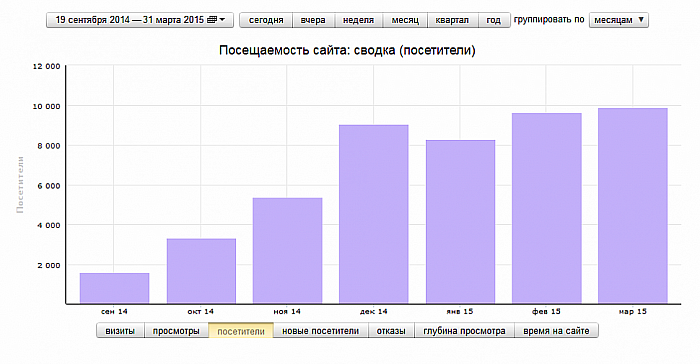This screenshot has width=700, height=364.
Task: Open the новые посетители tab
Action: [x=321, y=331]
